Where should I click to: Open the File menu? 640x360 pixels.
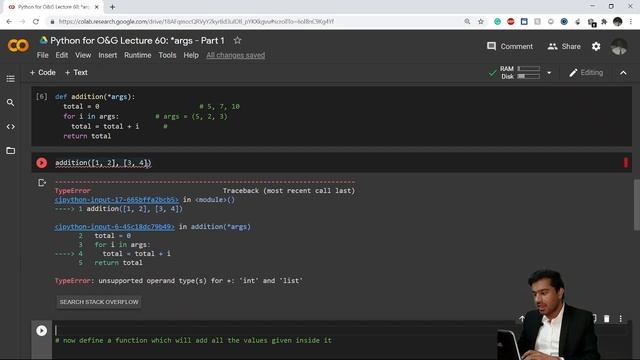[x=42, y=55]
